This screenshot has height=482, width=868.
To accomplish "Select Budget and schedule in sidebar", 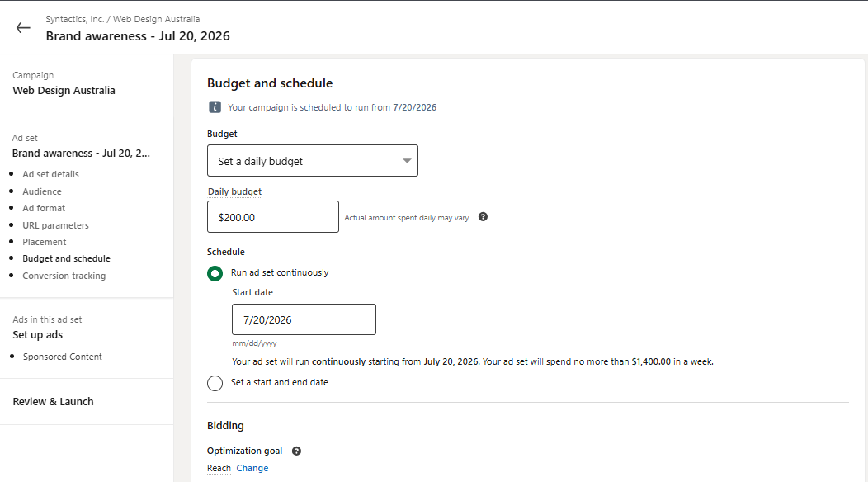I will pyautogui.click(x=67, y=258).
